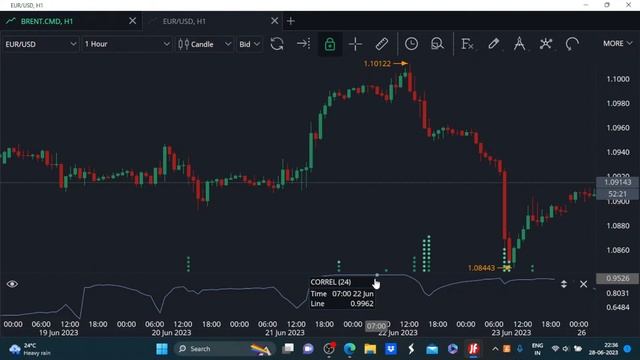
Task: Click the indicator panel expand arrows
Action: [564, 284]
